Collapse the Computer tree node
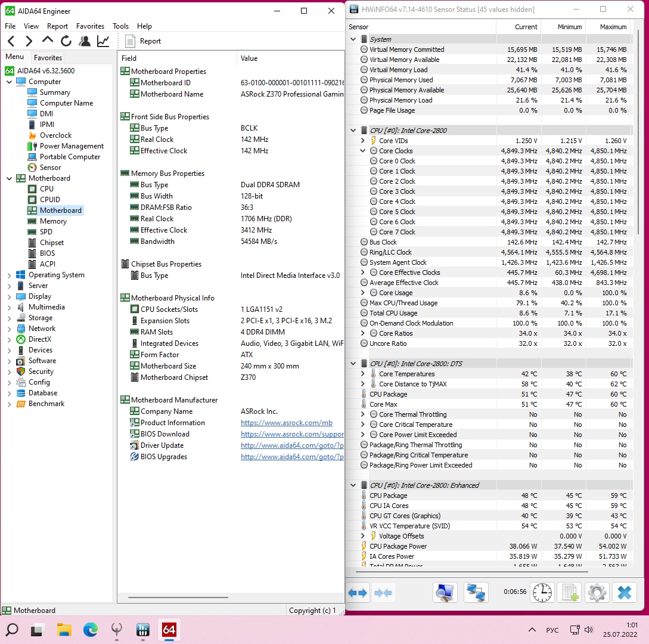 click(x=9, y=82)
